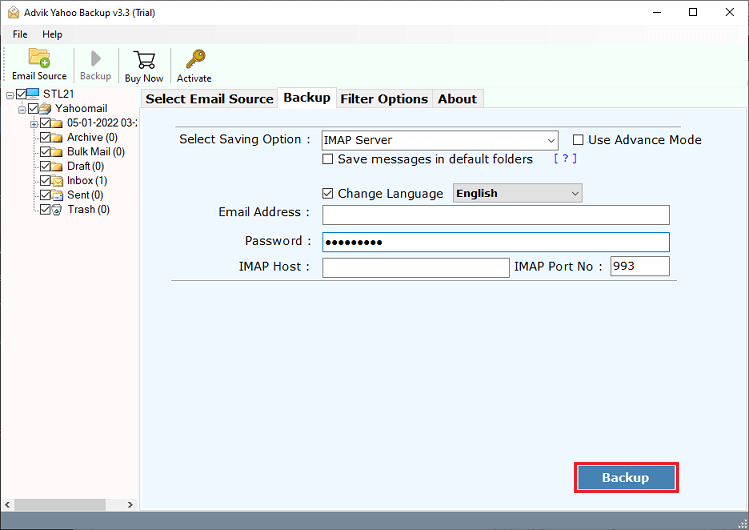The width and height of the screenshot is (749, 530).
Task: Select the Sent (0) tree row
Action: [x=85, y=195]
